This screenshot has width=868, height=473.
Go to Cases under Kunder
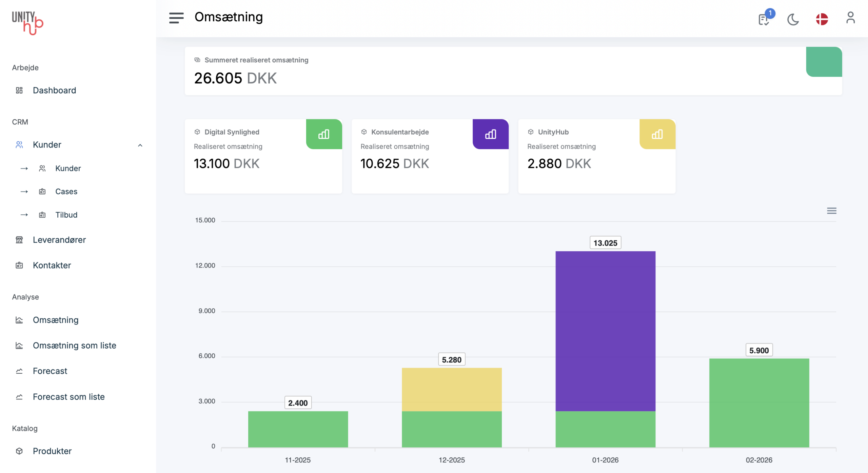(66, 192)
